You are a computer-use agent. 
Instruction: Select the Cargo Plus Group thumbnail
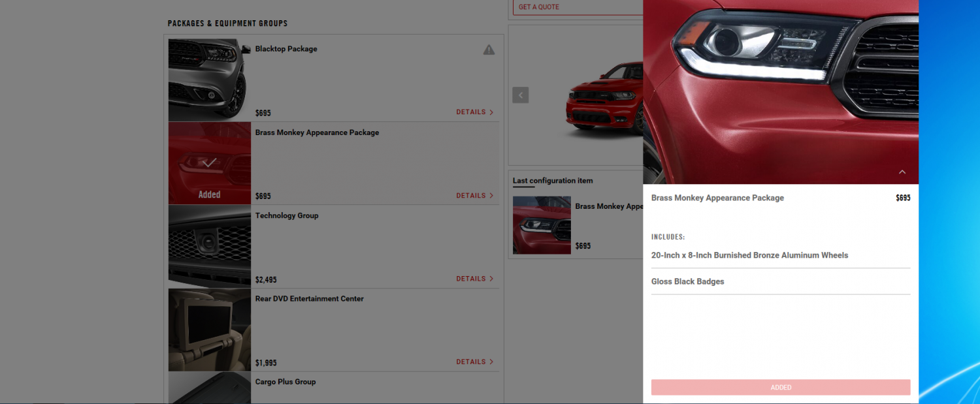coord(210,388)
